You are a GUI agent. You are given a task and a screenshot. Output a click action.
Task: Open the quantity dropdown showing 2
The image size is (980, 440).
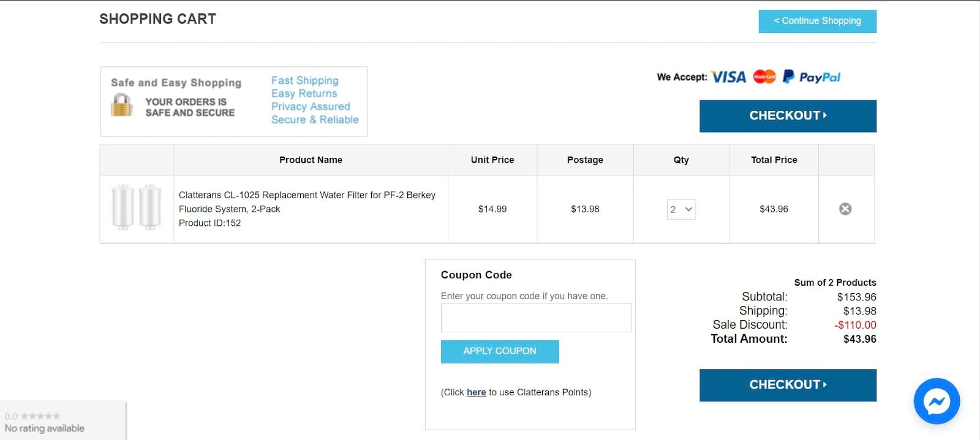(681, 209)
